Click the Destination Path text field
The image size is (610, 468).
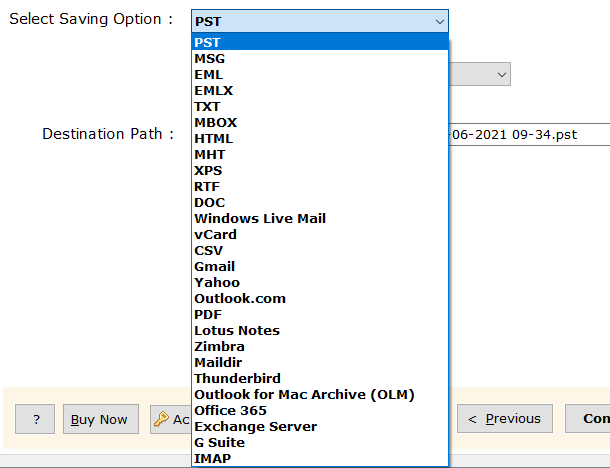[x=529, y=135]
